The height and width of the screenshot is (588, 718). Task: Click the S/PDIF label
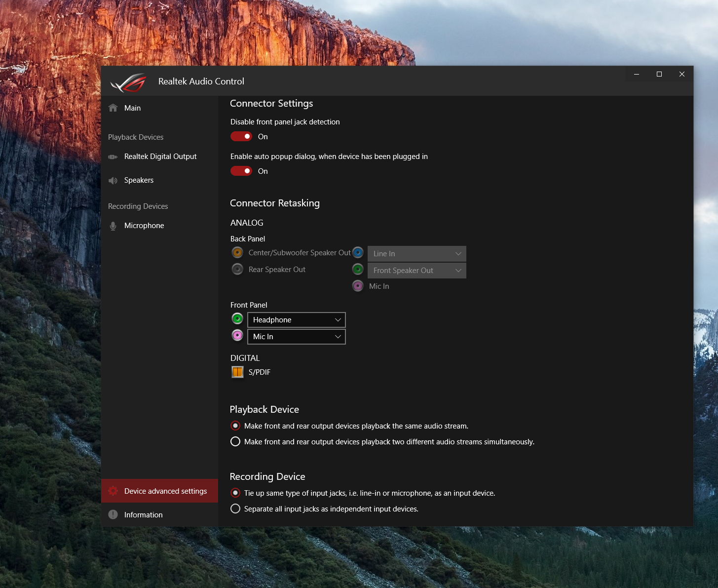260,372
